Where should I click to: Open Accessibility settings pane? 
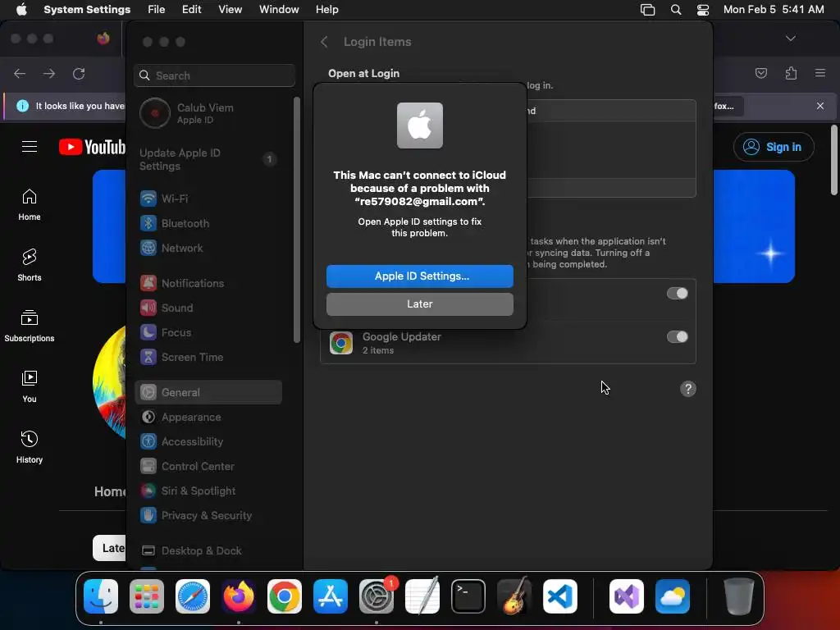(209, 442)
